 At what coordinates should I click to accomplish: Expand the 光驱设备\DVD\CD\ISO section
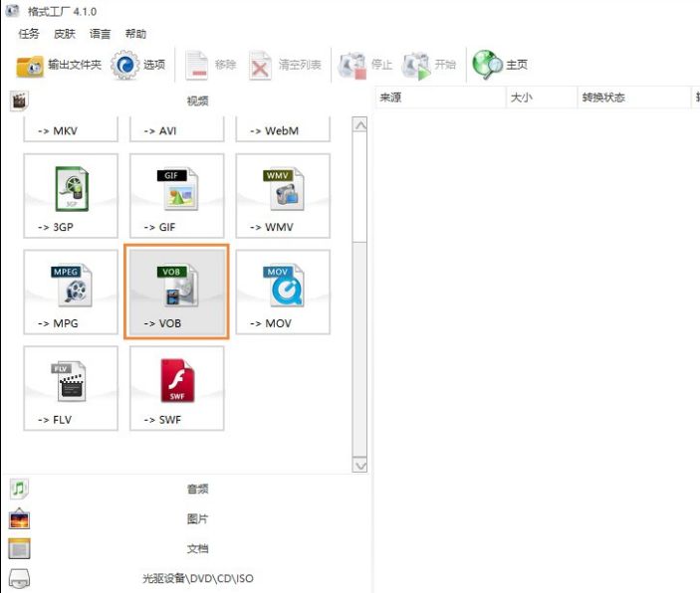coord(197,578)
